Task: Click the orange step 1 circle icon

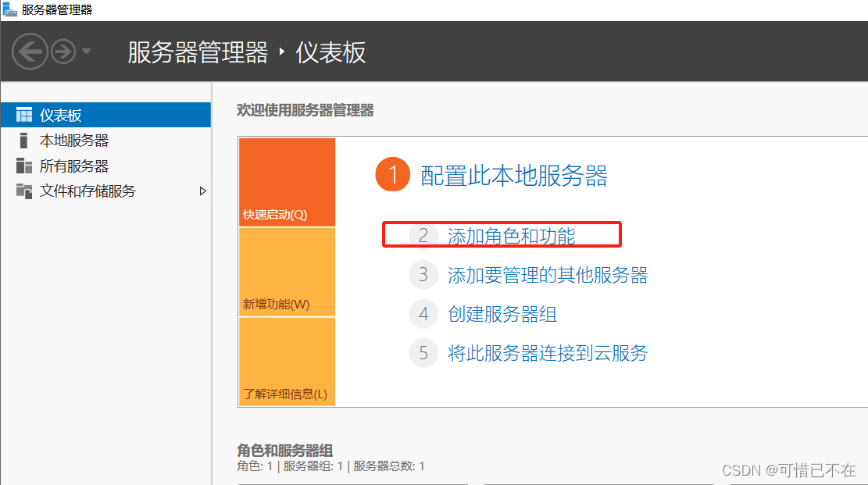Action: [392, 174]
